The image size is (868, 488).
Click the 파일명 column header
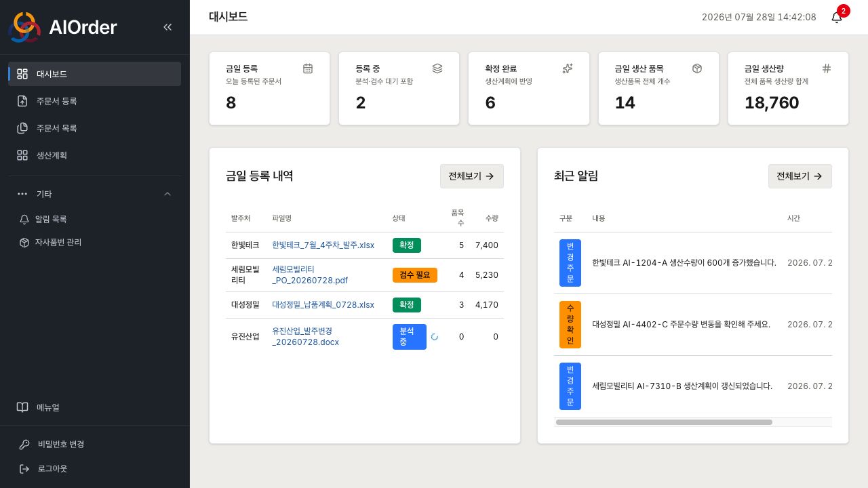tap(281, 218)
